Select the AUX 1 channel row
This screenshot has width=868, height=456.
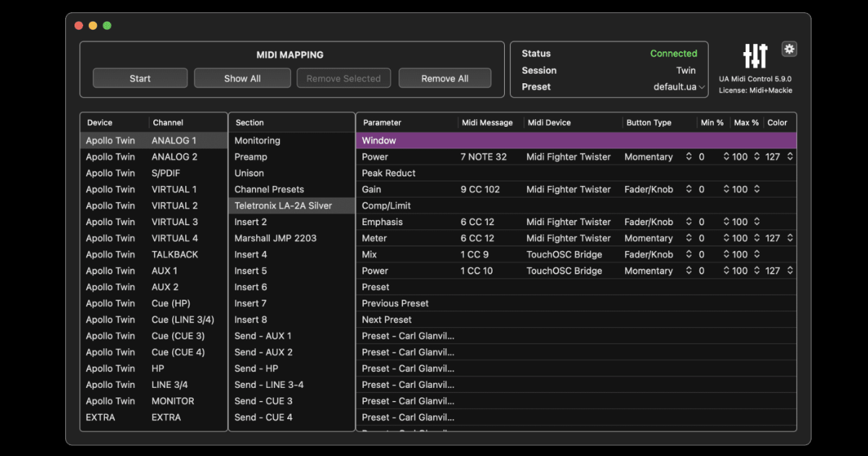153,271
